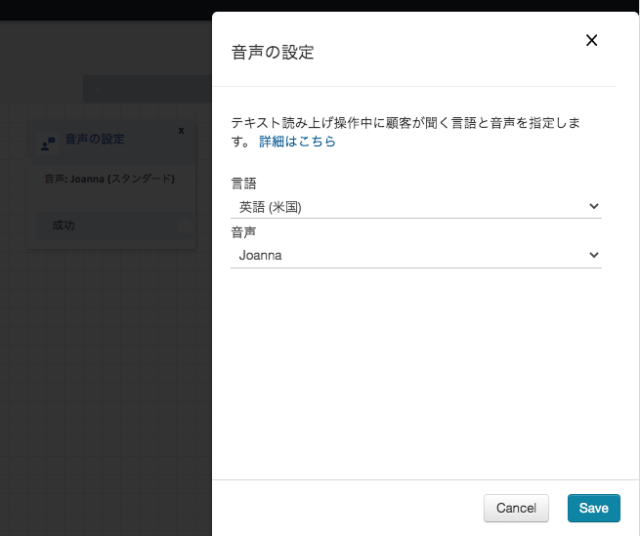Click the empty grid canvas area
Screen dimensions: 640x536
(106, 367)
